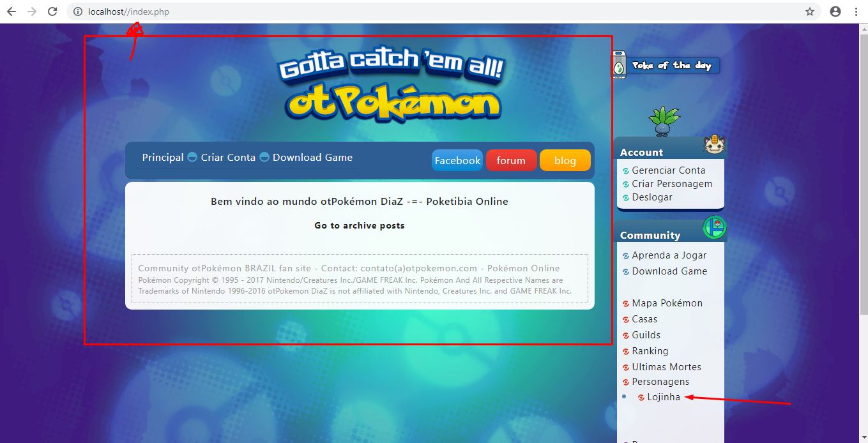
Task: Open Criar Conta in the top navigation
Action: pos(228,158)
